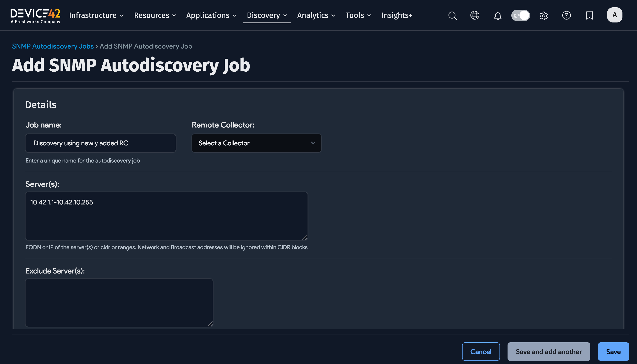Open the Infrastructure menu
Screen dimensions: 637x364
[x=96, y=15]
